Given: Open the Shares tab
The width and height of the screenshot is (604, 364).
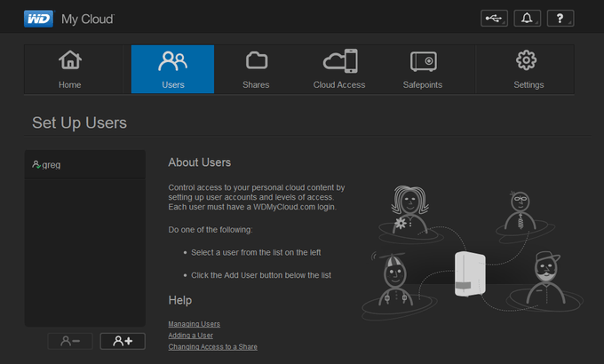Looking at the screenshot, I should tap(256, 69).
